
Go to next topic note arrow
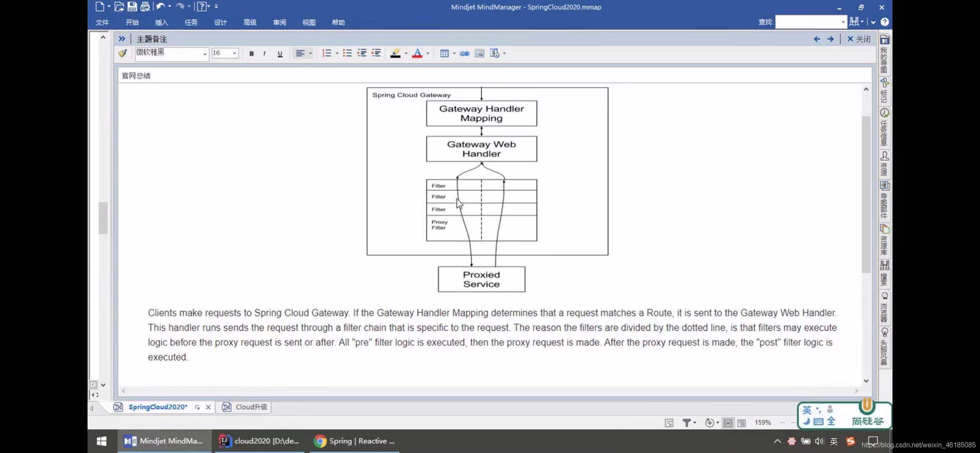point(830,39)
